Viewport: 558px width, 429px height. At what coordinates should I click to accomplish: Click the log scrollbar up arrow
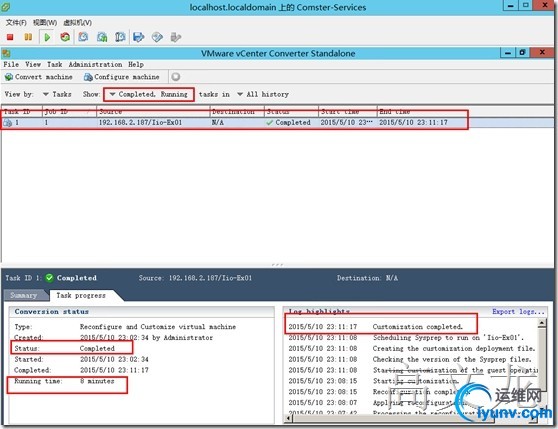click(542, 323)
